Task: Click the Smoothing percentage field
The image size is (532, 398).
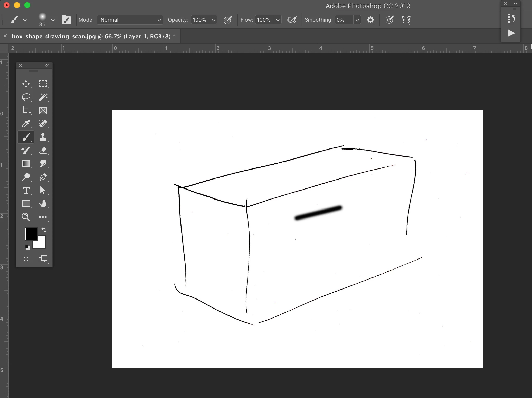Action: (344, 20)
